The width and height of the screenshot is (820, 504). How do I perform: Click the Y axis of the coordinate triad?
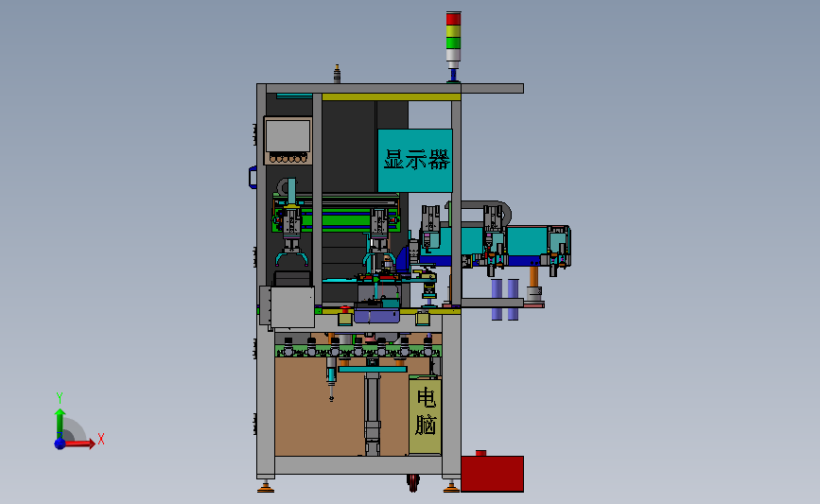click(x=60, y=423)
